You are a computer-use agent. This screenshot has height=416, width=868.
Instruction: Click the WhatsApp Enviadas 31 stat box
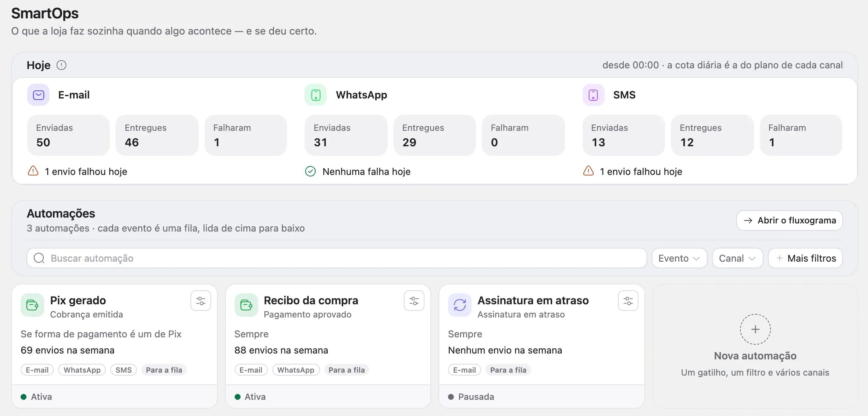pos(346,135)
